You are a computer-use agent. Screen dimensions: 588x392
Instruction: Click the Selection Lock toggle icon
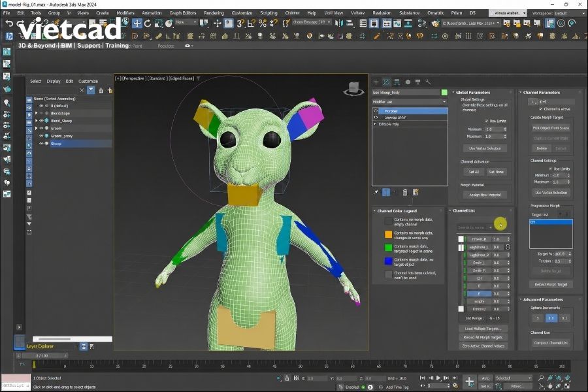pyautogui.click(x=287, y=378)
